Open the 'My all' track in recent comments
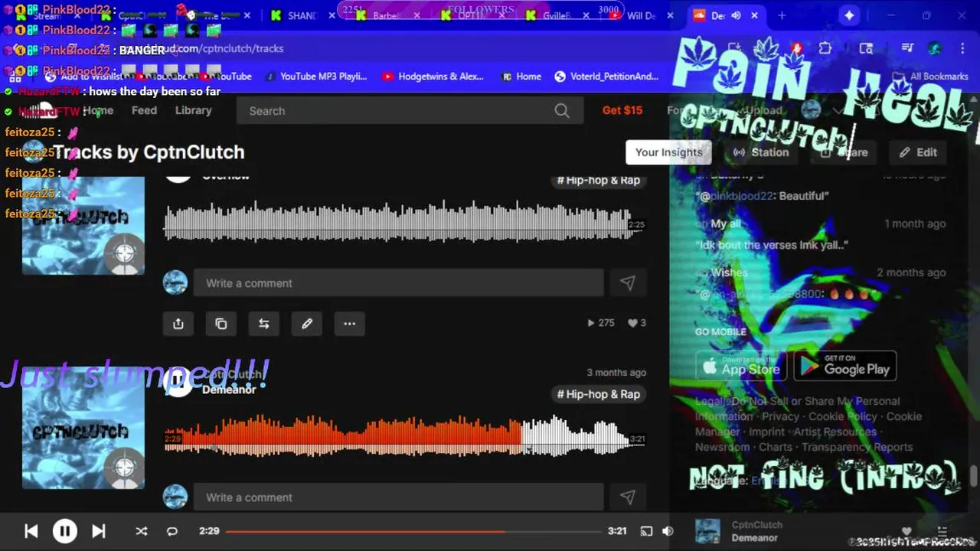Image resolution: width=980 pixels, height=551 pixels. click(x=726, y=223)
